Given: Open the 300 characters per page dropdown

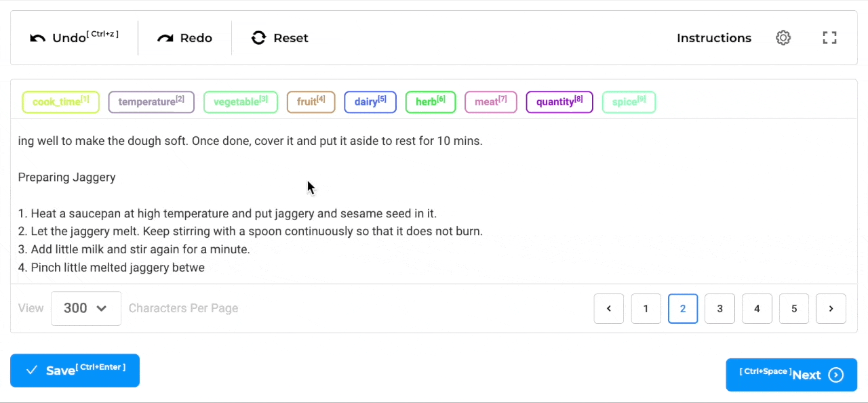Looking at the screenshot, I should pyautogui.click(x=86, y=308).
